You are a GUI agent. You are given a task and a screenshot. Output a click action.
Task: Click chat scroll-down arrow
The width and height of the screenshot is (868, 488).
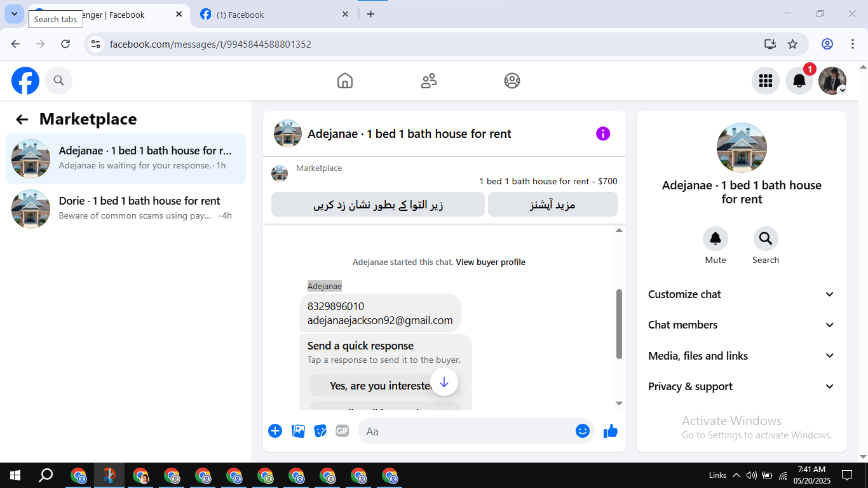pos(620,403)
